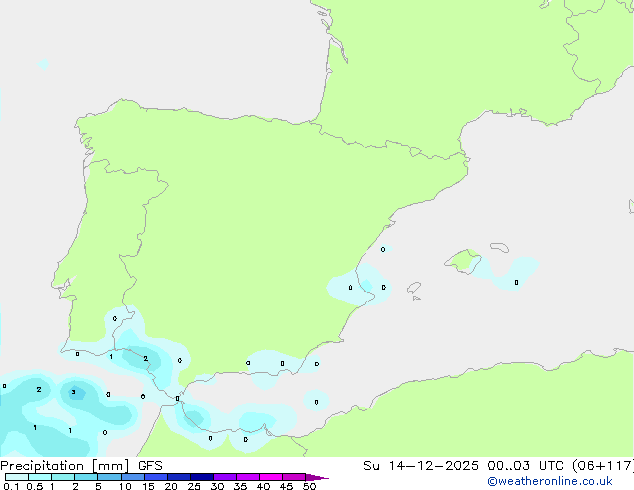Click the "25" legend scale label

pos(194,486)
